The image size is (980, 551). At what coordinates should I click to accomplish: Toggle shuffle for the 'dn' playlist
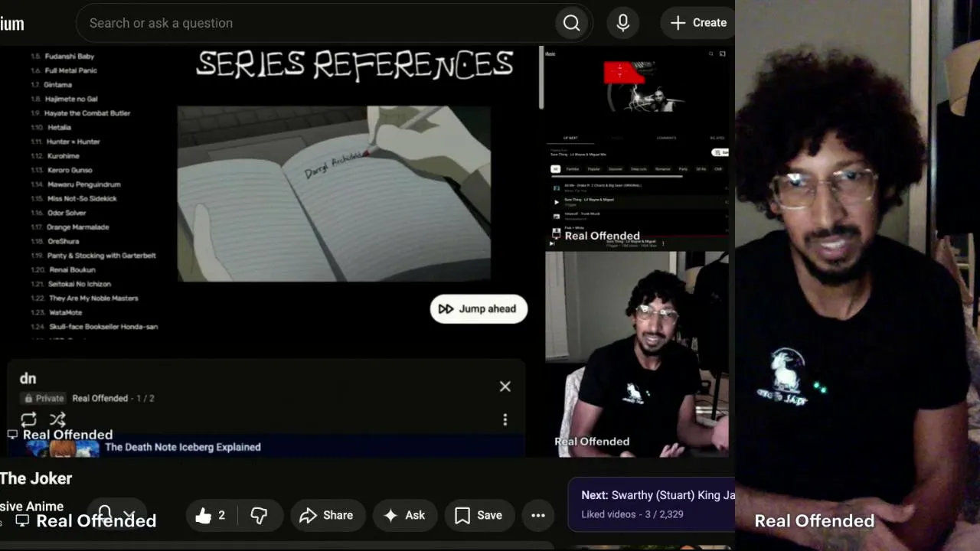(x=57, y=419)
